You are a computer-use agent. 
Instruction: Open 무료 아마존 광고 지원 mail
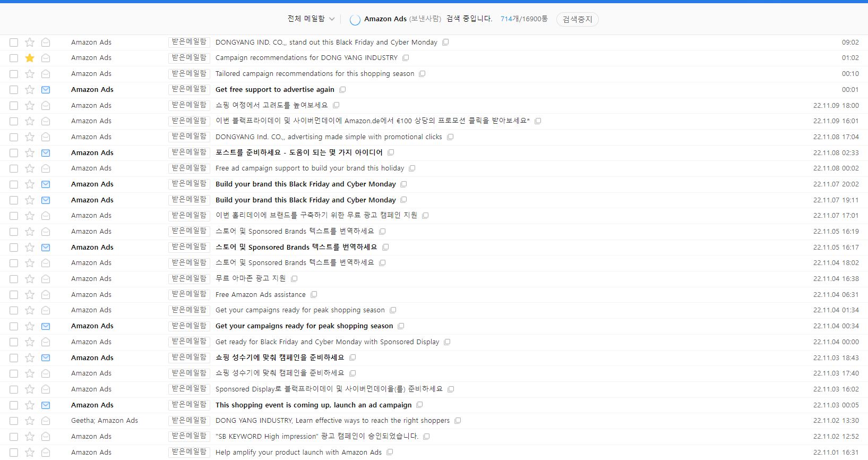pyautogui.click(x=251, y=279)
